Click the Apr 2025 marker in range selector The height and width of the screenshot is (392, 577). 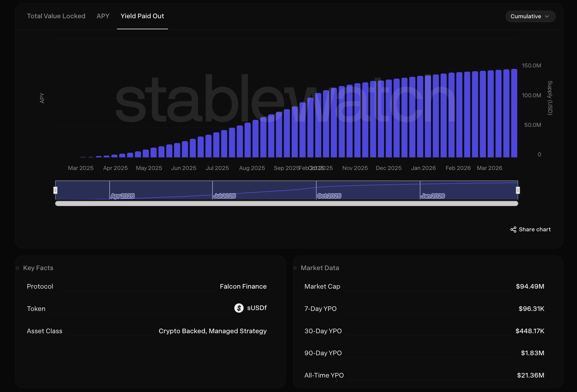tap(123, 196)
